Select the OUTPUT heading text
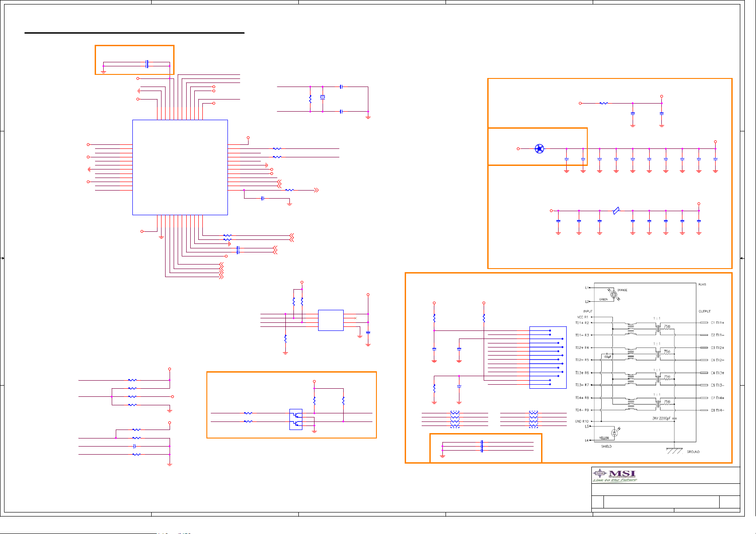Viewport: 756px width, 534px height. pos(704,311)
